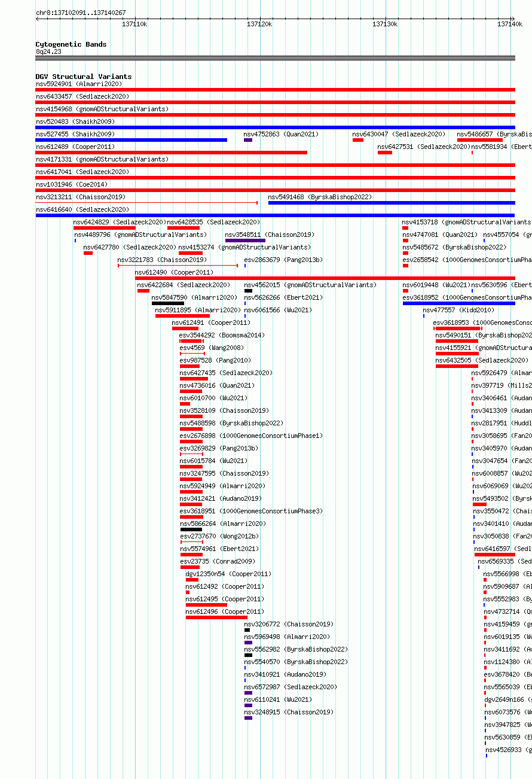
Task: Click the red bar under nsv5924901
Action: click(x=276, y=90)
